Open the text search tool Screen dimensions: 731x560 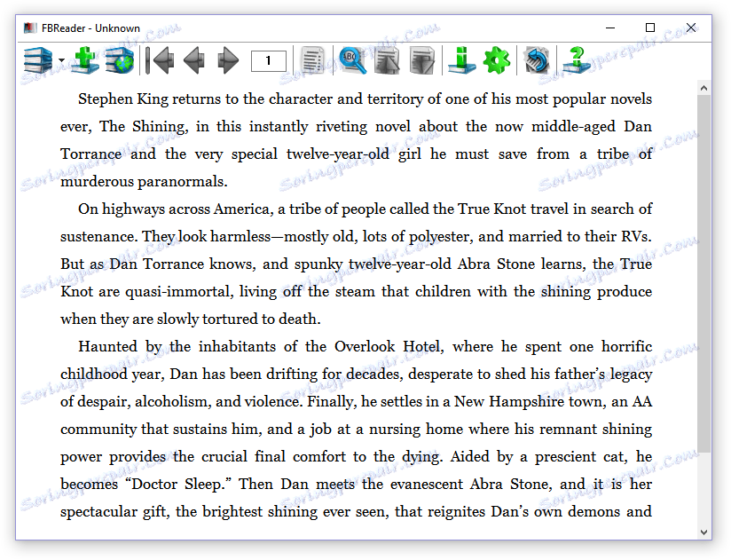tap(353, 60)
